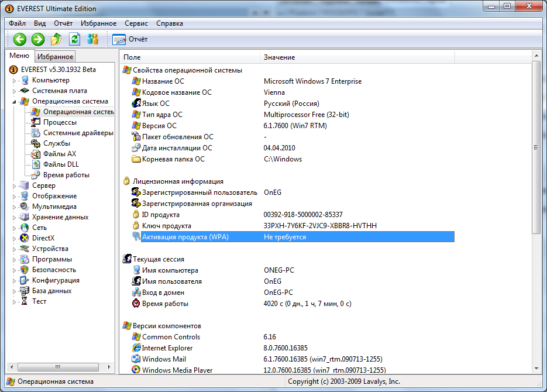Click the Компьютер icon in tree
Screen dimensions: 547x392
tap(25, 80)
